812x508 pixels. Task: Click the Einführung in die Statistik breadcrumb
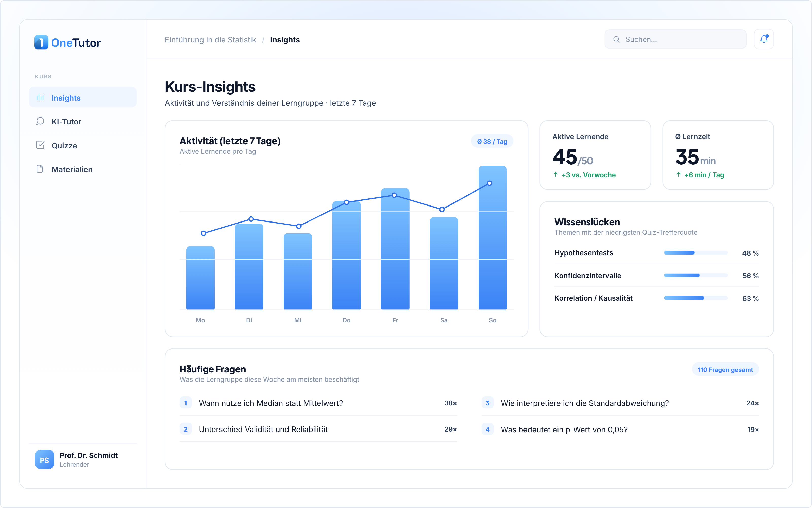coord(210,40)
